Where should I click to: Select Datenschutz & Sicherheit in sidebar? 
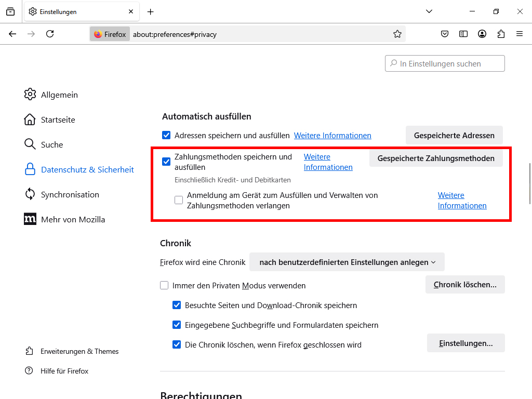[86, 169]
